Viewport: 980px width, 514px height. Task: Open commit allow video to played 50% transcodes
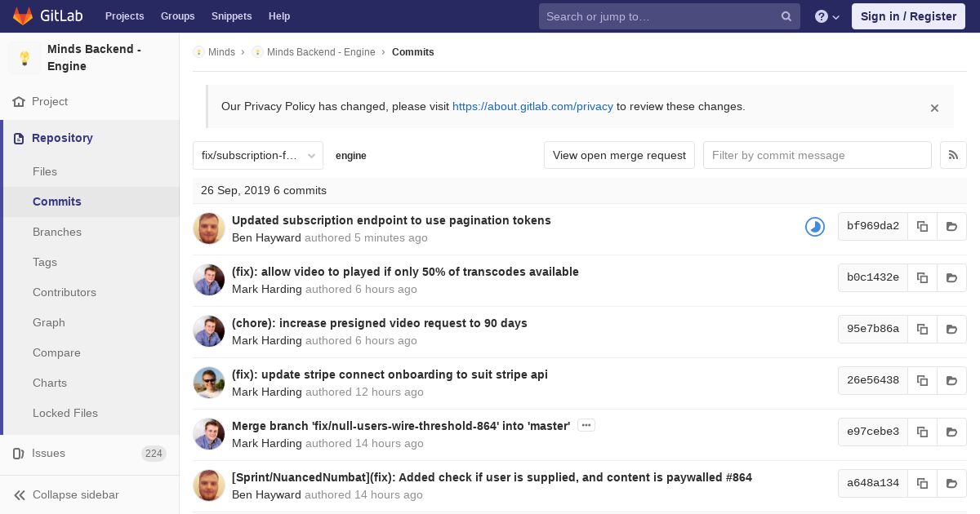pos(405,272)
